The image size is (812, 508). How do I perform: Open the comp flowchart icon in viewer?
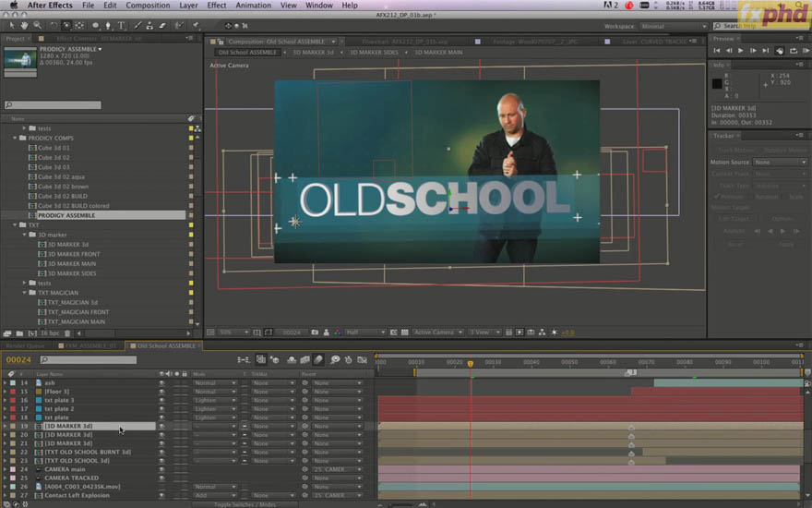[543, 333]
